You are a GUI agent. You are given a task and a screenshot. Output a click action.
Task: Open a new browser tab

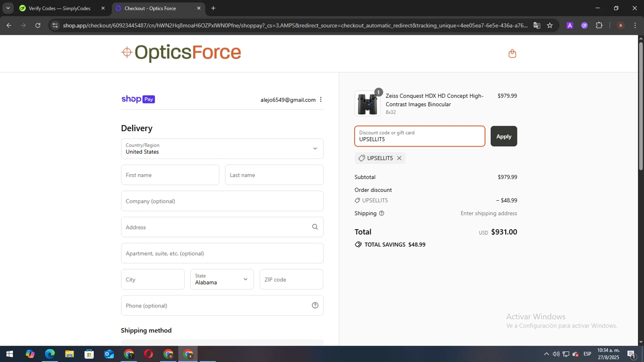(213, 8)
